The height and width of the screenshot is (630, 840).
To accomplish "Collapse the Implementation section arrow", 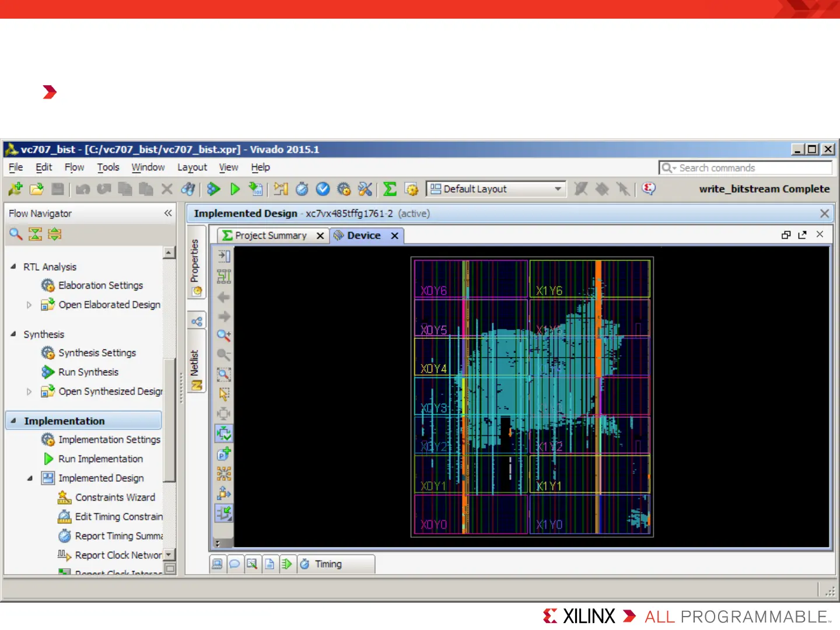I will point(13,421).
